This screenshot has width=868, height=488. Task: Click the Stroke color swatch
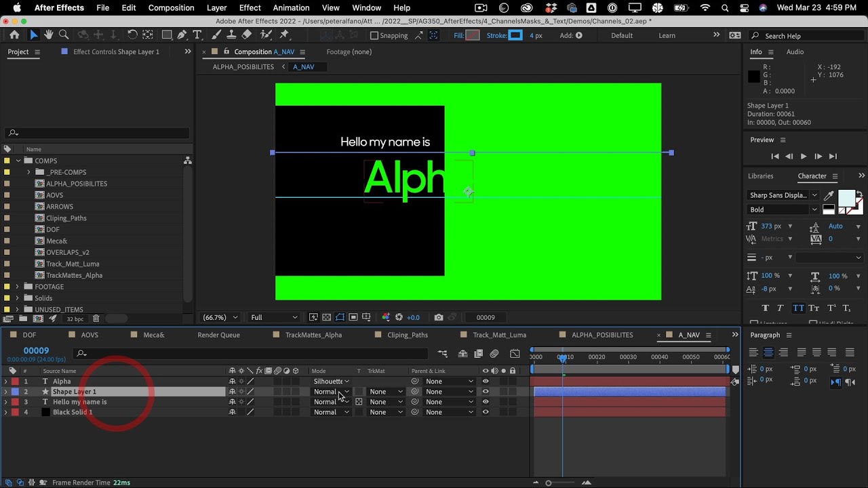tap(516, 35)
